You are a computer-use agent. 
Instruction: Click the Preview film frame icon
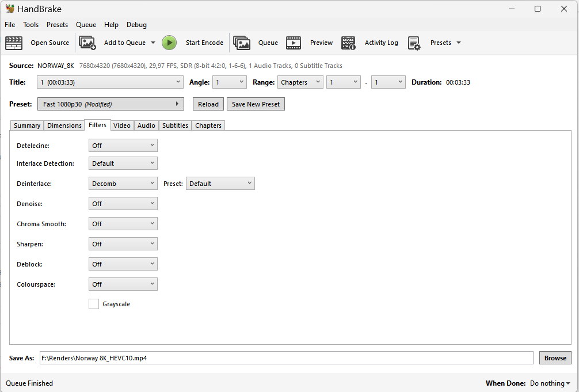294,43
